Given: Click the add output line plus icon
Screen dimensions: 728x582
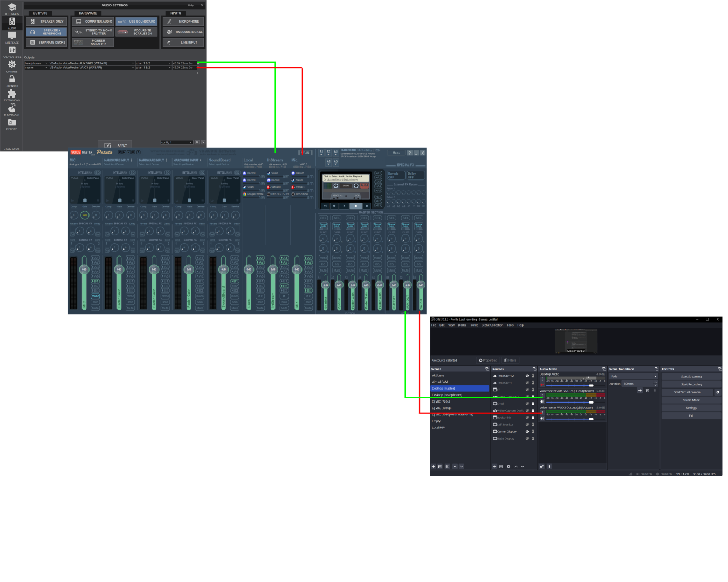Looking at the screenshot, I should point(198,73).
